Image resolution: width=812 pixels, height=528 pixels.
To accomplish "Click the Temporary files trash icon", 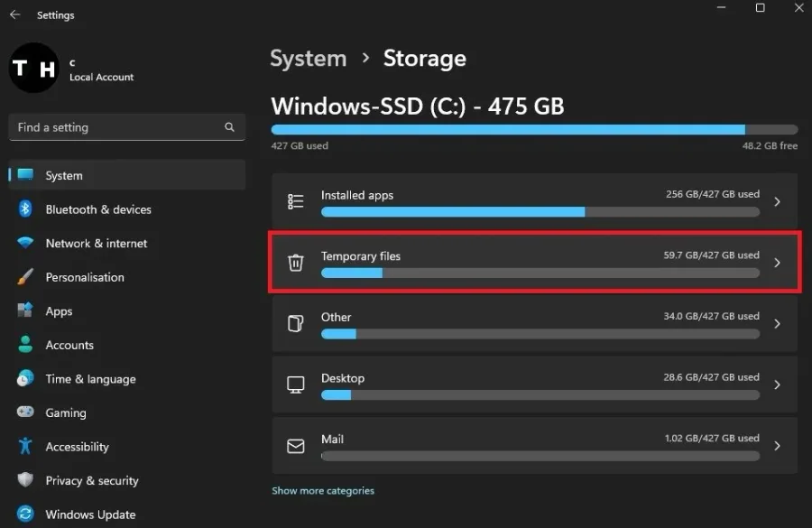I will pos(296,263).
